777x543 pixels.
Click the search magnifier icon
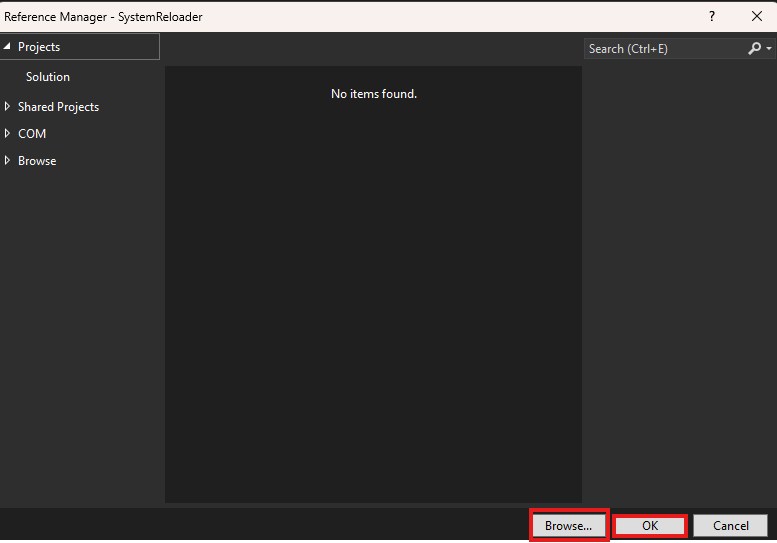(754, 48)
